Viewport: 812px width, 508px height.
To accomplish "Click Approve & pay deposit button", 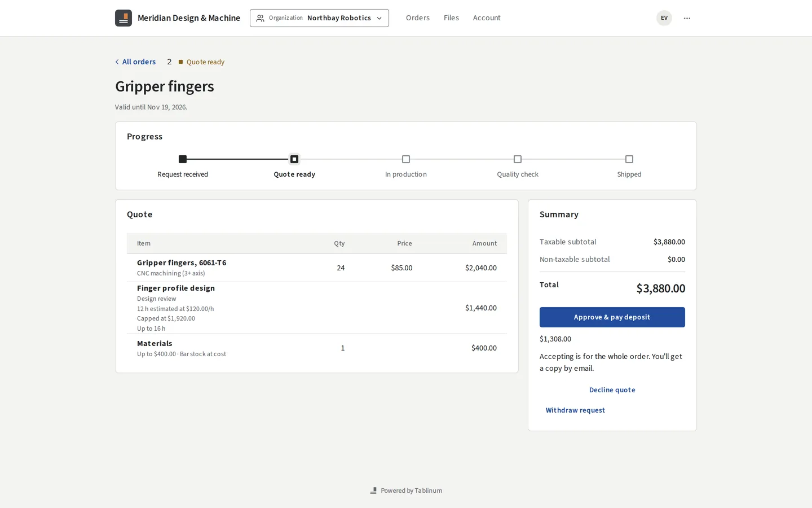I will tap(612, 317).
